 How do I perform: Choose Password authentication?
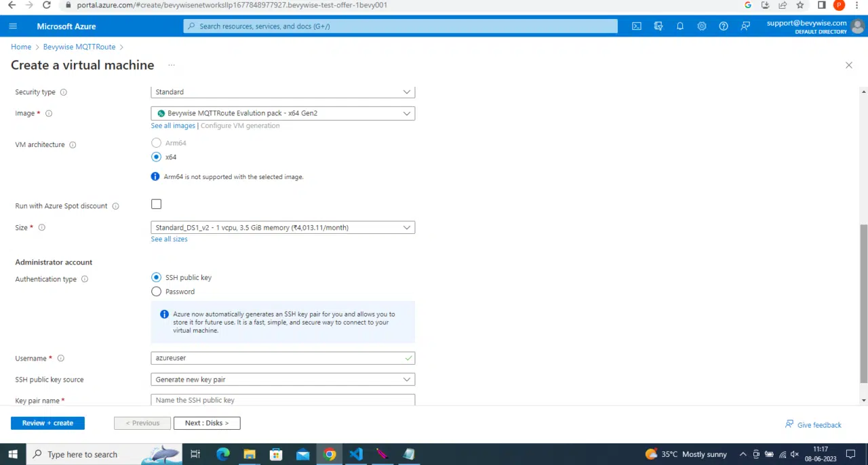(157, 292)
